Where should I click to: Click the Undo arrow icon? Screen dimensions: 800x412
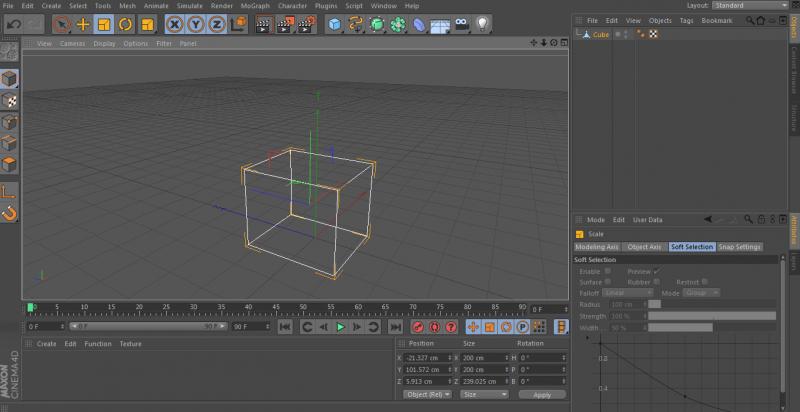pos(13,24)
